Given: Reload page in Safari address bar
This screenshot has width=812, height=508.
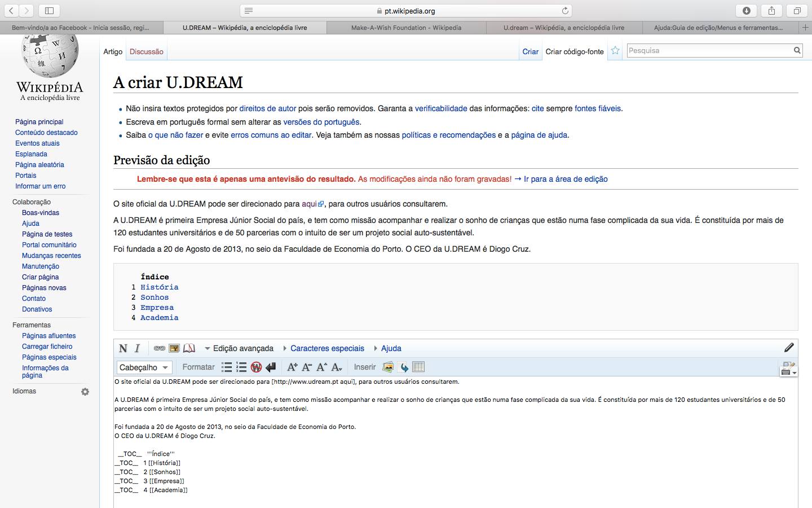Looking at the screenshot, I should (x=565, y=11).
